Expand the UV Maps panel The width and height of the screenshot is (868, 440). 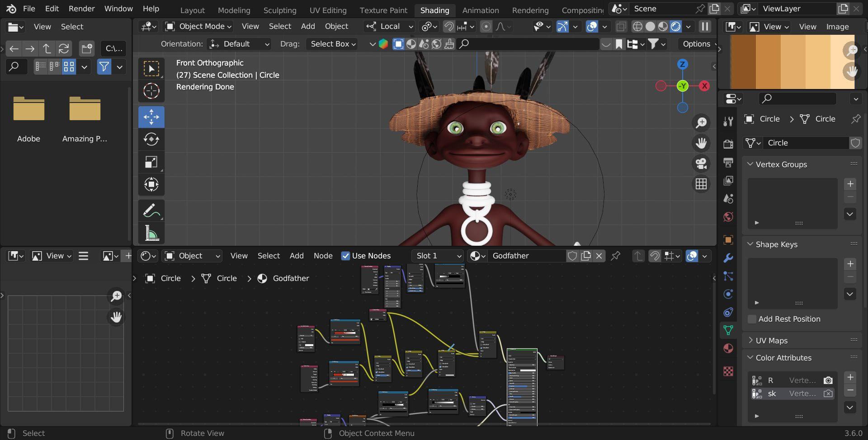click(771, 341)
